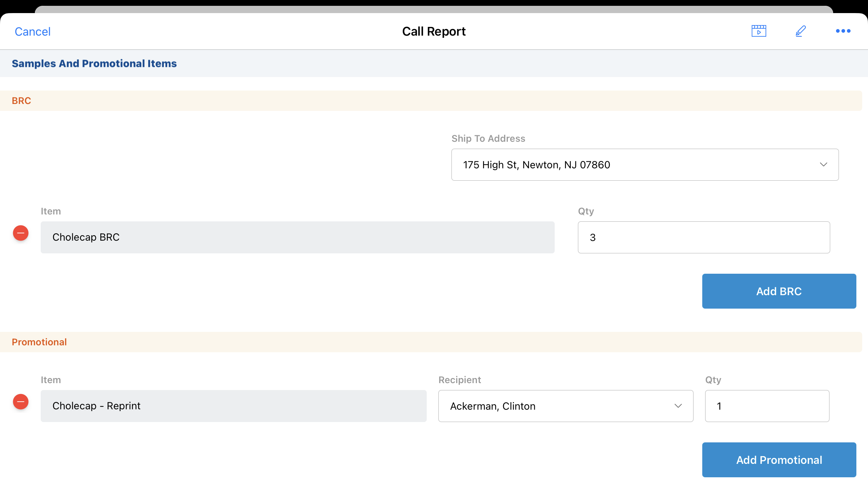Select the Cholecap - Reprint item field
This screenshot has height=486, width=868.
(233, 406)
